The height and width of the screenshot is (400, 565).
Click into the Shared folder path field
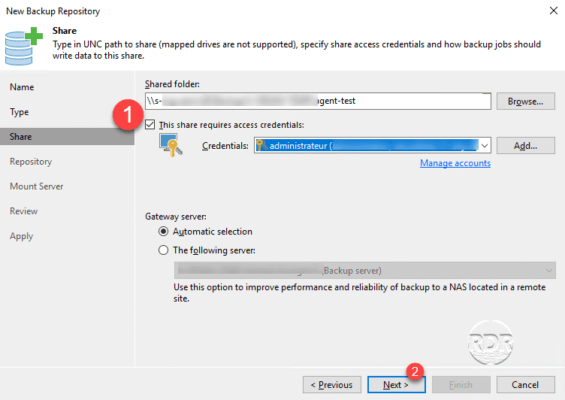coord(318,101)
